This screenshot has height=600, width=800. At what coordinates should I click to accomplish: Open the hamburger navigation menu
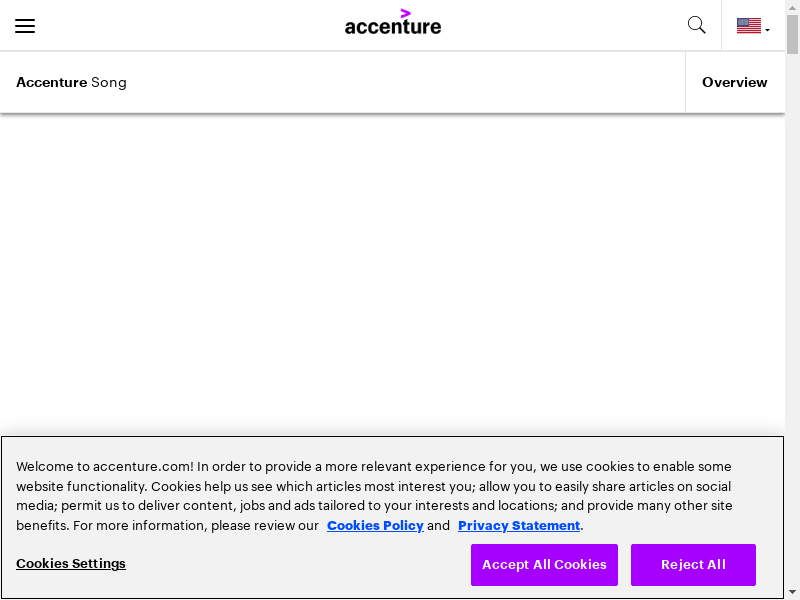click(25, 26)
